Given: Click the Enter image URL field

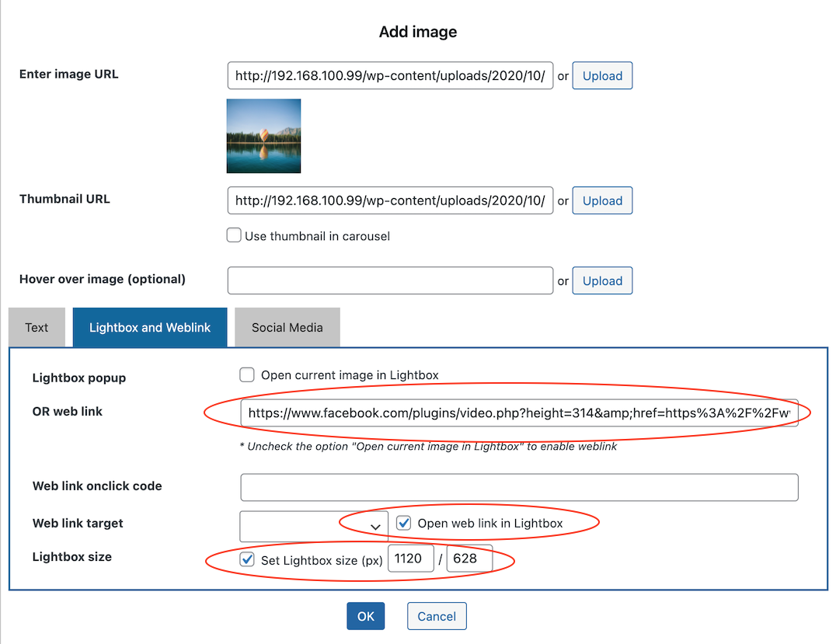Looking at the screenshot, I should 390,76.
